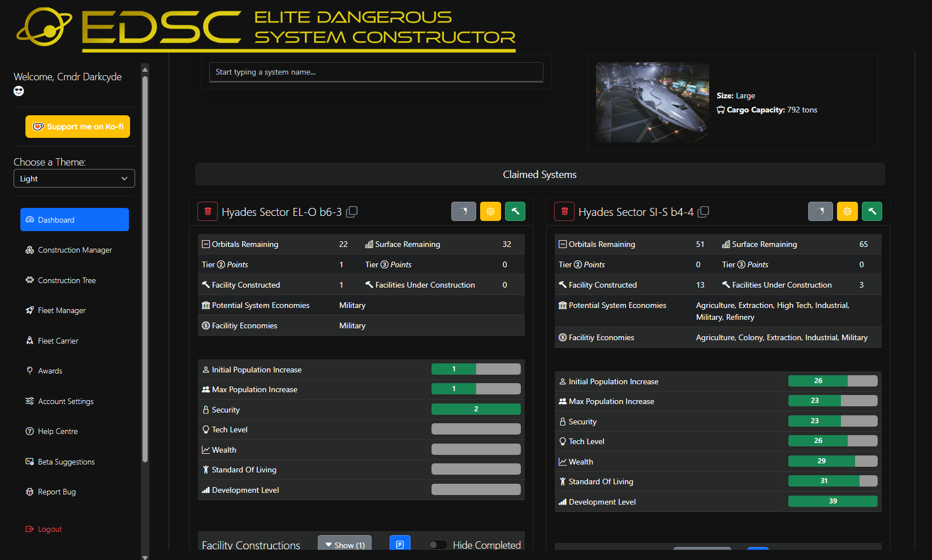Viewport: 932px width, 560px height.
Task: Click the blue notes icon beside Show (1)
Action: (x=400, y=544)
